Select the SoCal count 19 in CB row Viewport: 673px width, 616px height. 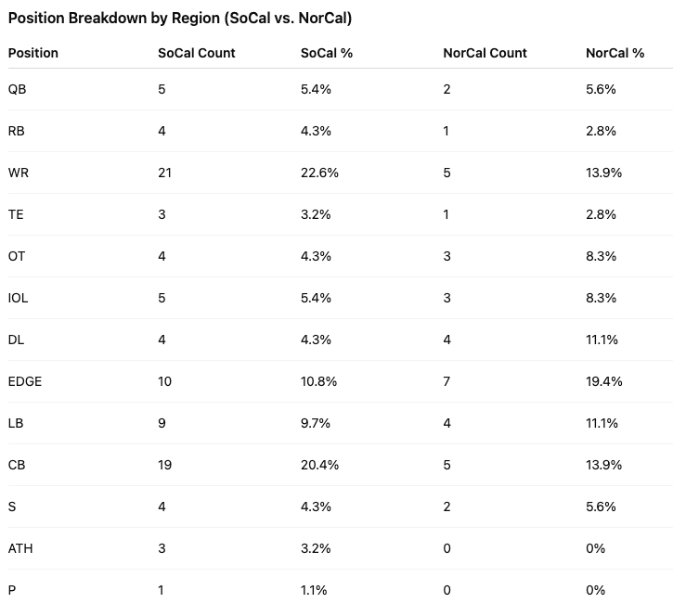(x=165, y=465)
